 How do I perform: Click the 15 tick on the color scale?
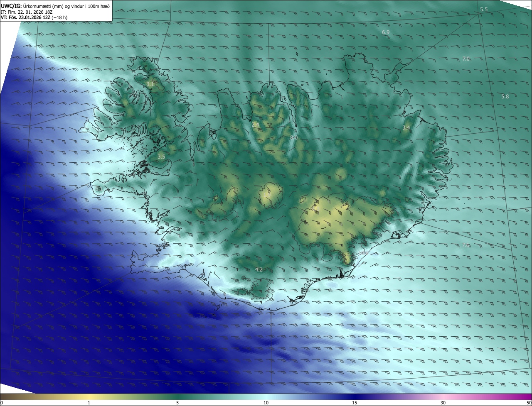355,403
